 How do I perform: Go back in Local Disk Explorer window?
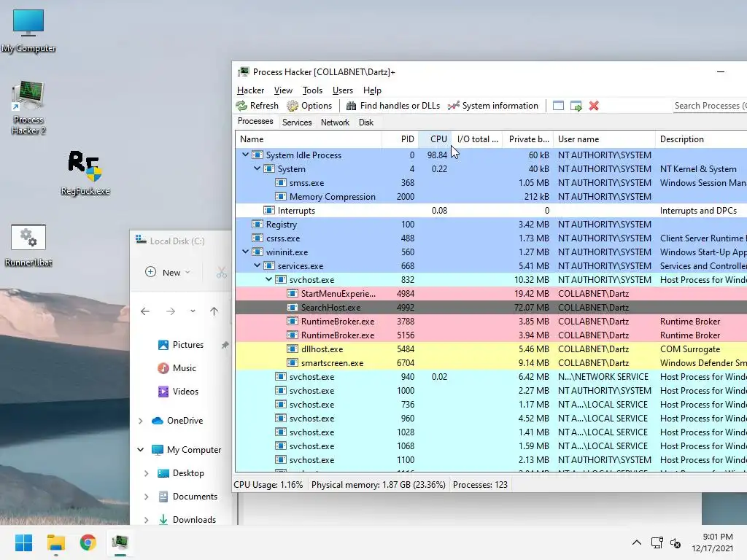[x=145, y=311]
